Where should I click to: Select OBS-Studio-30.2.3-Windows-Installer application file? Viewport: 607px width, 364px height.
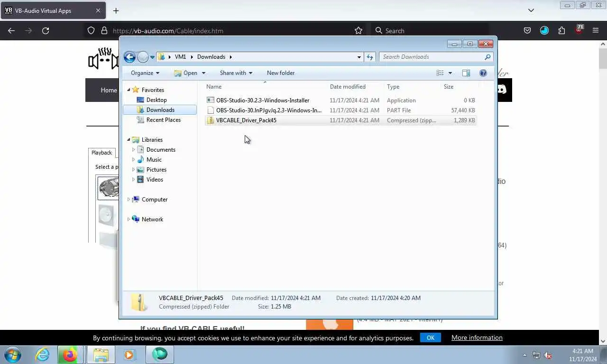(341, 100)
